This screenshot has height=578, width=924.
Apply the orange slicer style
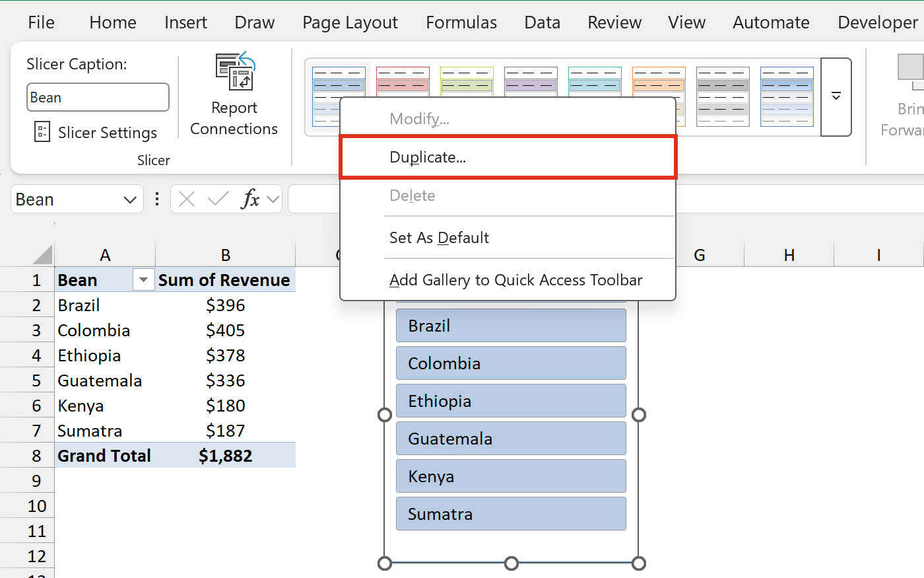[x=659, y=81]
